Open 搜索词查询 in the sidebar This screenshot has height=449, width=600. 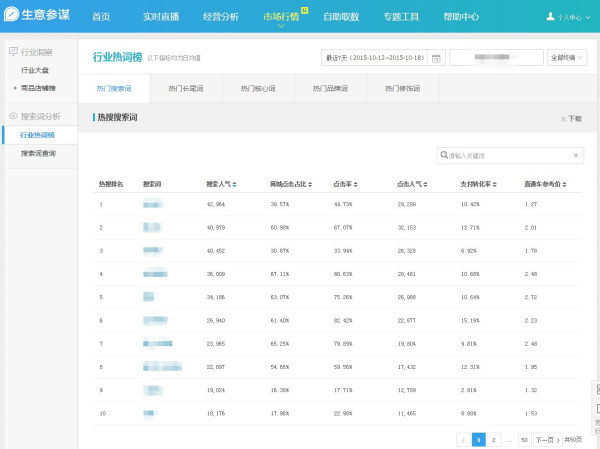[x=38, y=153]
